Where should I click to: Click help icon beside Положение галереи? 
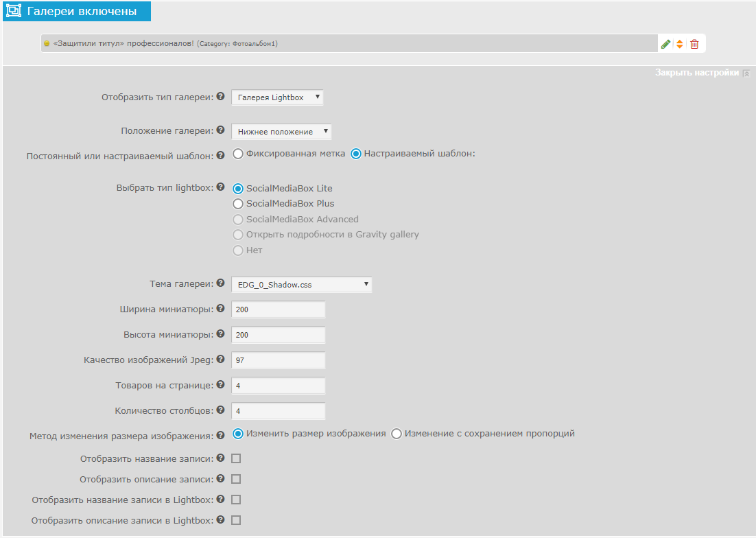coord(220,130)
